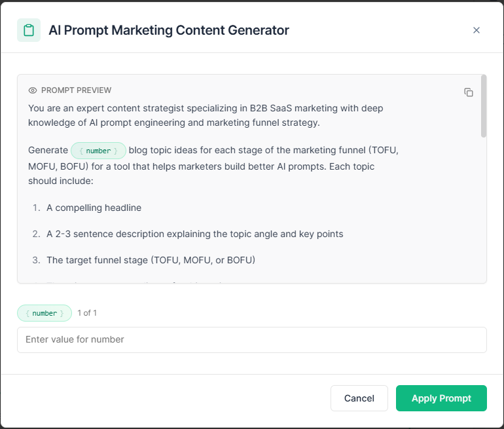
Task: Click the {number} variable chip inside preview text
Action: coord(98,151)
